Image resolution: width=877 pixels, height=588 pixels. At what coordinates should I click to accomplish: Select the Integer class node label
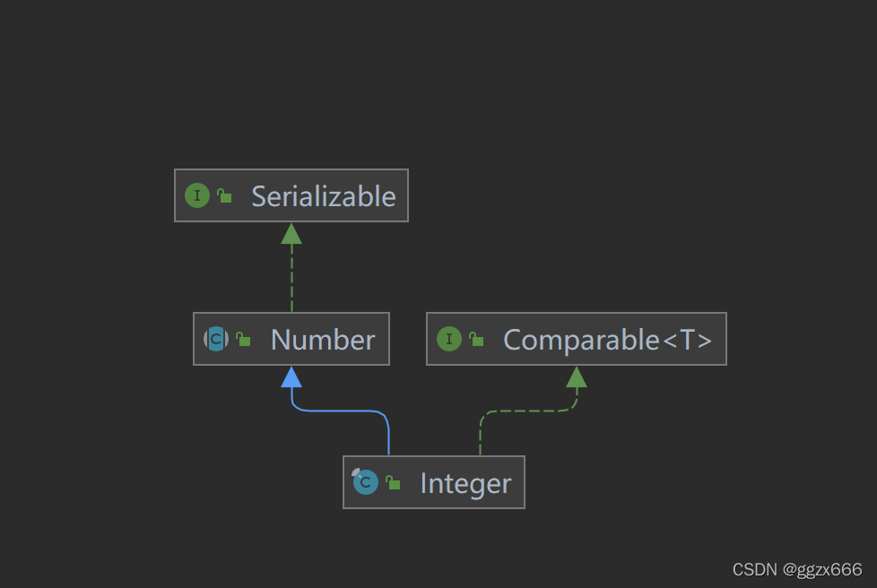pos(465,483)
